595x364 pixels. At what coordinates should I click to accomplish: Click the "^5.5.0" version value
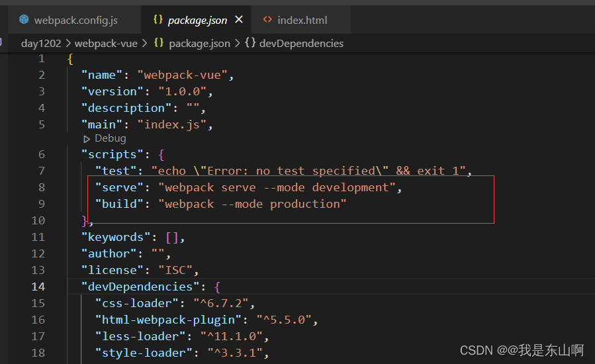(284, 320)
